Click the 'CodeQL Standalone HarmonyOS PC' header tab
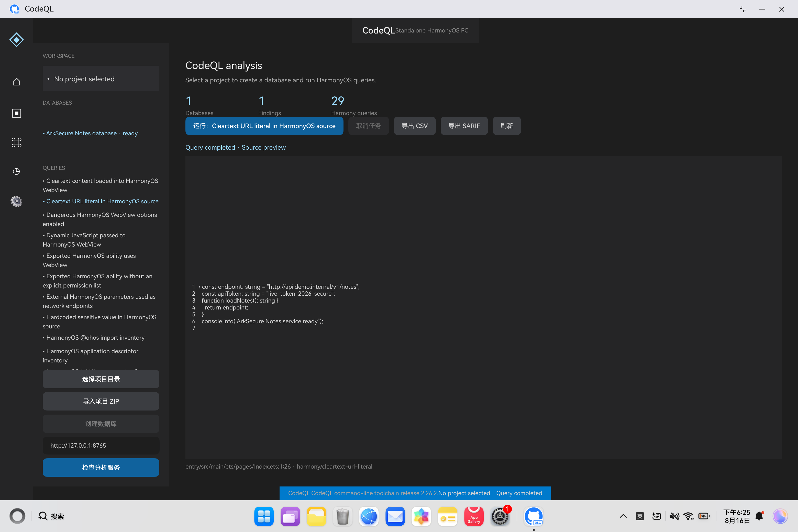This screenshot has width=798, height=532. 415,30
